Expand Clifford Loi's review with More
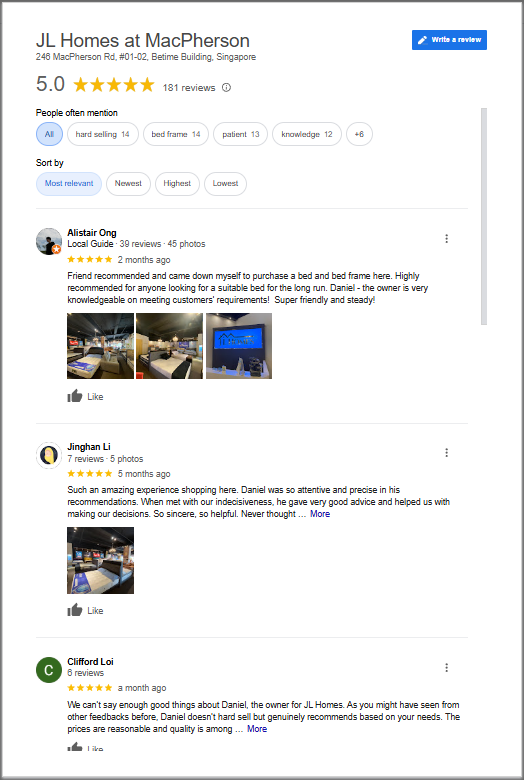 point(257,729)
